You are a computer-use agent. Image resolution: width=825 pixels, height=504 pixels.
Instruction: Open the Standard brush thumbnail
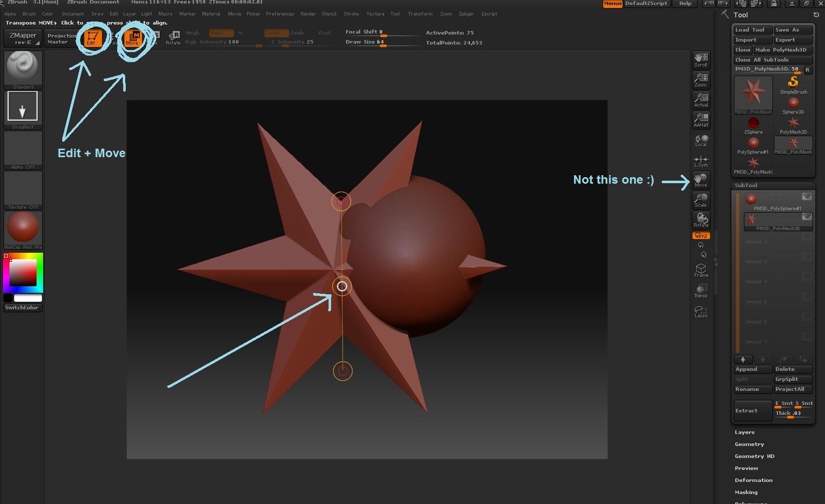pos(23,70)
